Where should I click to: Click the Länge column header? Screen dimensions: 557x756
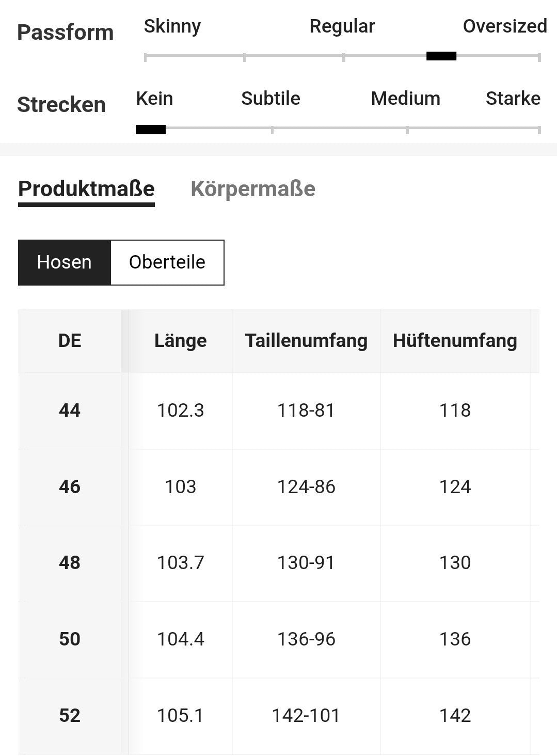(x=180, y=341)
